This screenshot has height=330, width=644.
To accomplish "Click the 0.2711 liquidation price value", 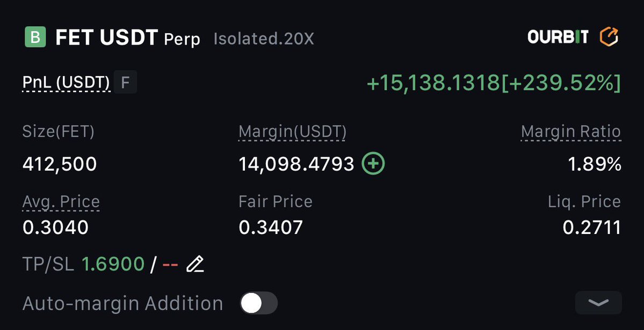I will pos(591,228).
